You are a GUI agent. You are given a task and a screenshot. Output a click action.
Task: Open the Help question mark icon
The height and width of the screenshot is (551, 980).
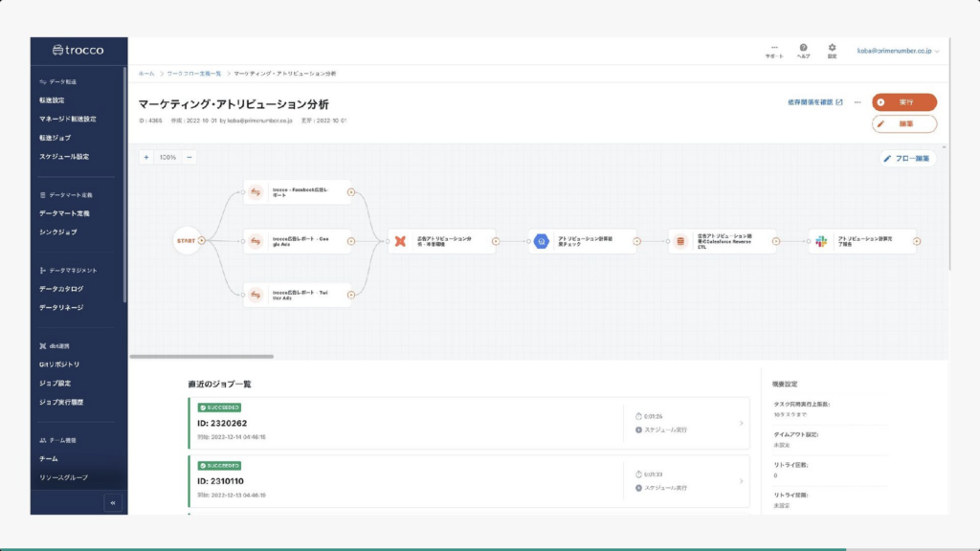click(x=803, y=48)
